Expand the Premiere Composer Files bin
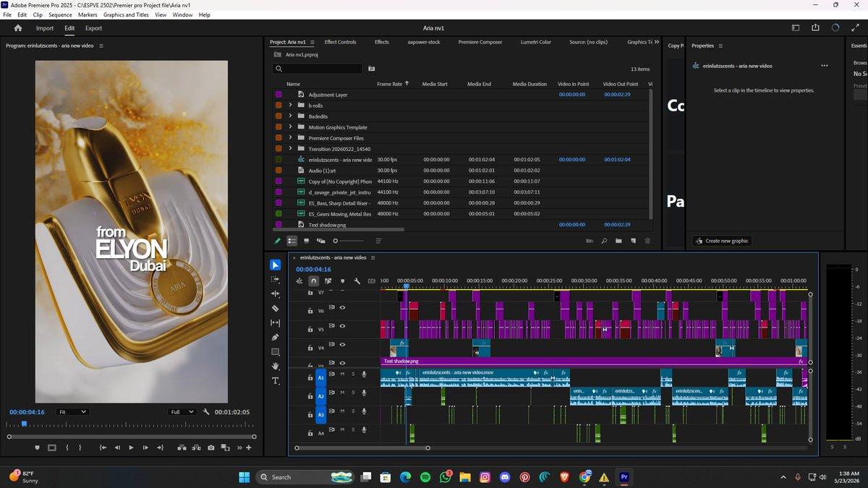 click(290, 137)
